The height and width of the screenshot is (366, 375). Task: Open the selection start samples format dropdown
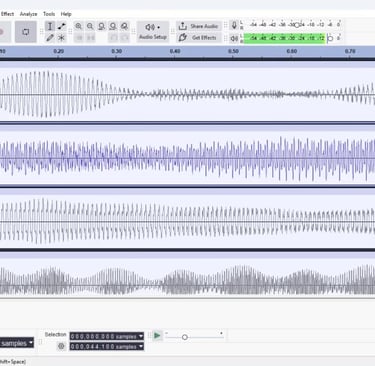141,336
